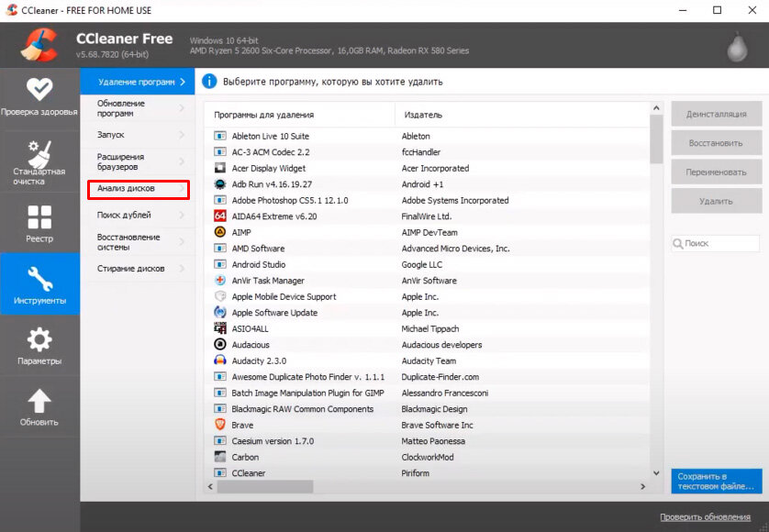Click the Переименовать button

(x=716, y=172)
